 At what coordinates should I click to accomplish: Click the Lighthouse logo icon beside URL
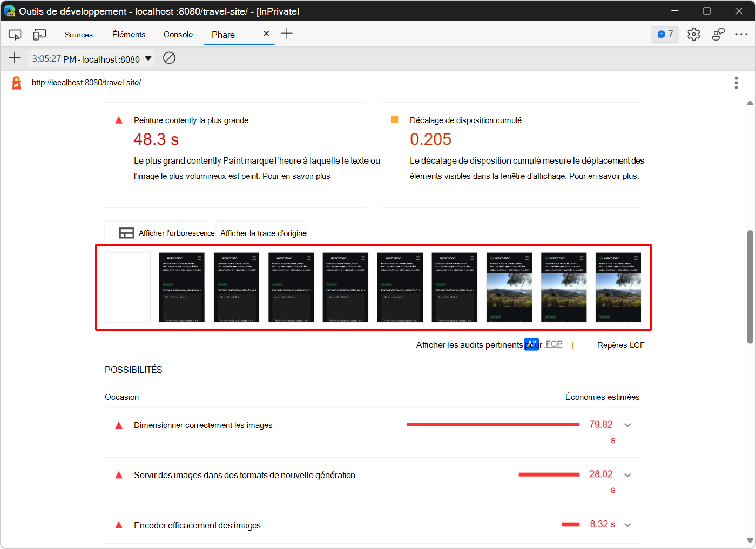click(x=17, y=83)
